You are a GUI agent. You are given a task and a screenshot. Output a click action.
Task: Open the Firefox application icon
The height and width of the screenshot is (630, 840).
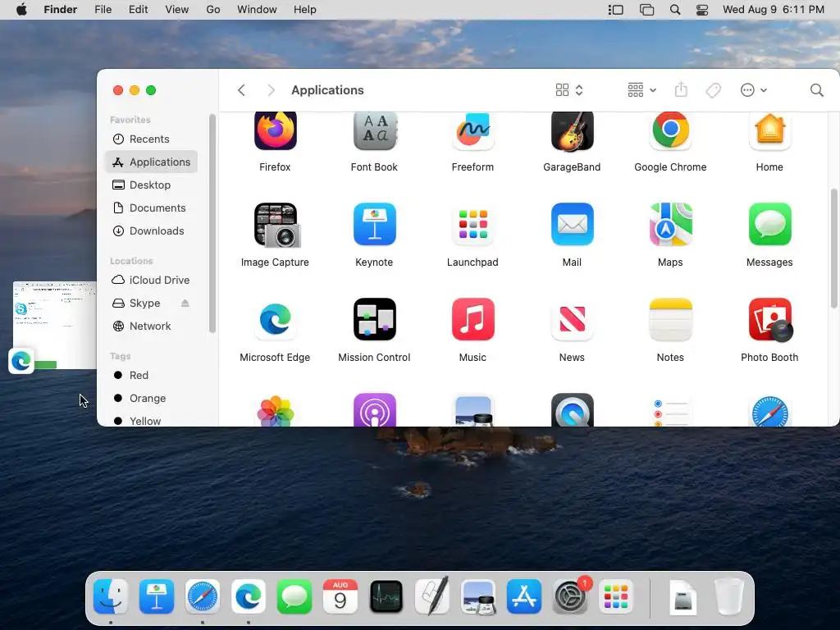click(x=276, y=130)
